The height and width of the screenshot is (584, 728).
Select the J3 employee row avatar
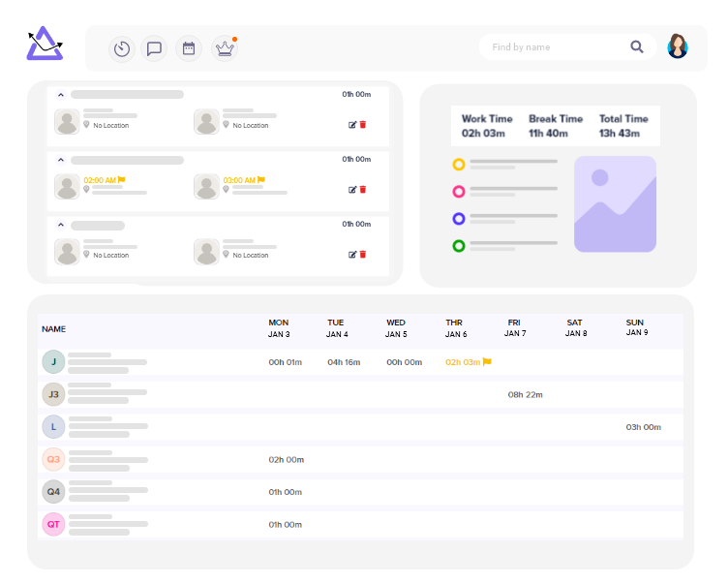click(x=54, y=394)
